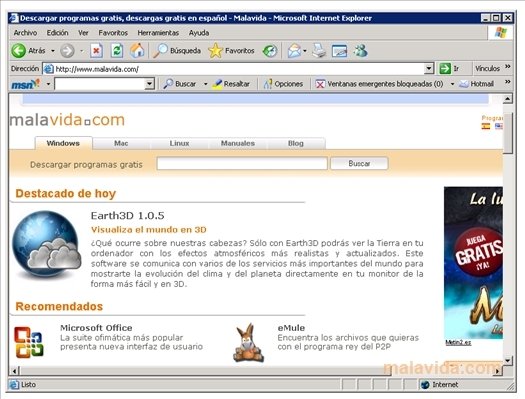This screenshot has width=525, height=399.
Task: Open the Mail envelope icon
Action: (x=294, y=51)
